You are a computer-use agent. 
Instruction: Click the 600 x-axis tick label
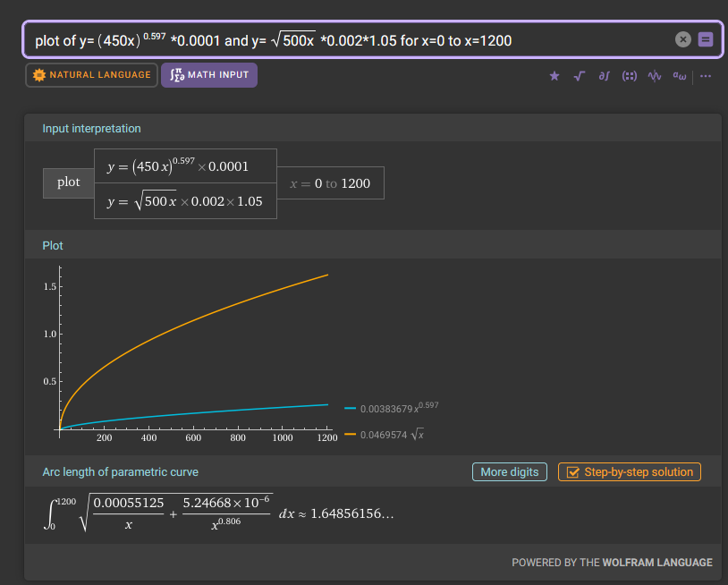pyautogui.click(x=193, y=437)
